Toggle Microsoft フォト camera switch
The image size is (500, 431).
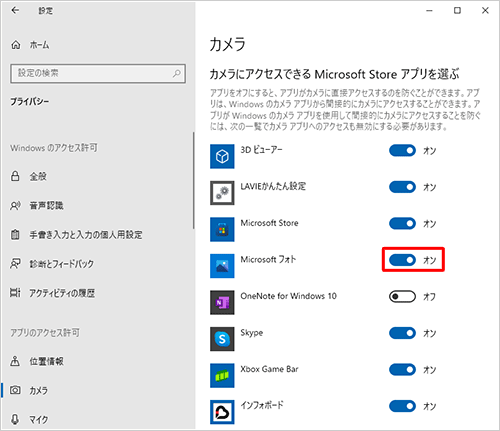402,260
